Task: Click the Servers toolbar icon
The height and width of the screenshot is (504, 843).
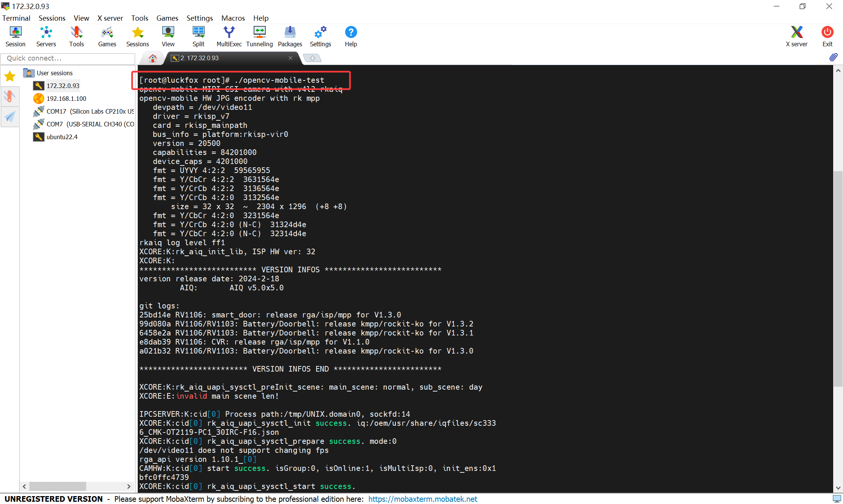Action: (46, 36)
